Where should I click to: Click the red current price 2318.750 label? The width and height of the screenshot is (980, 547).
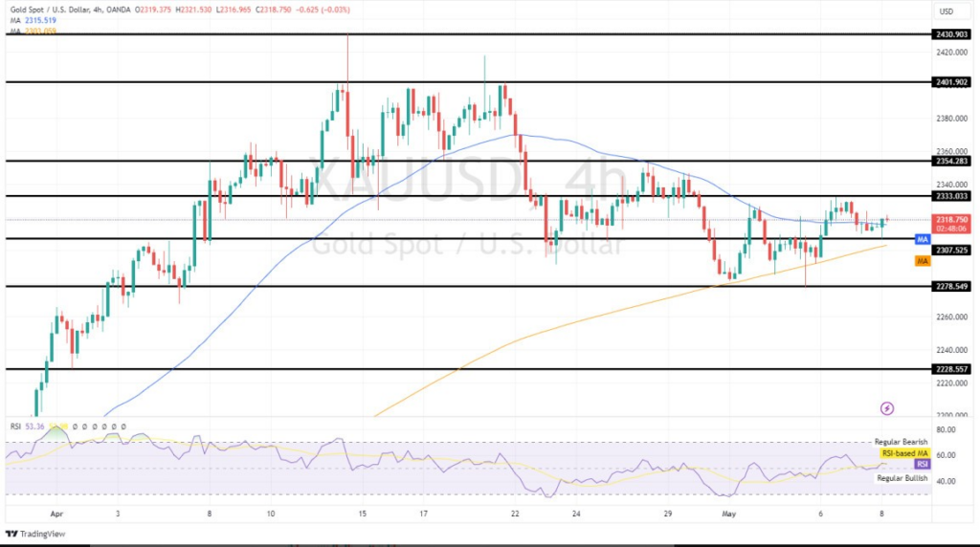951,219
